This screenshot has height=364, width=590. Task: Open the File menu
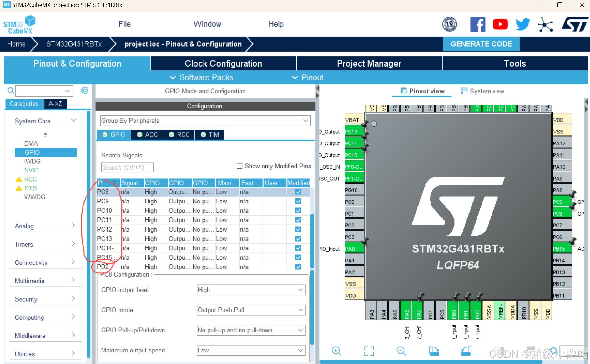pos(124,24)
